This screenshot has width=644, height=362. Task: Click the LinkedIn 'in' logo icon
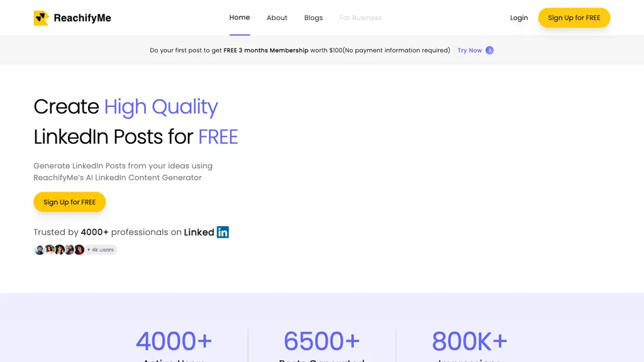point(223,233)
